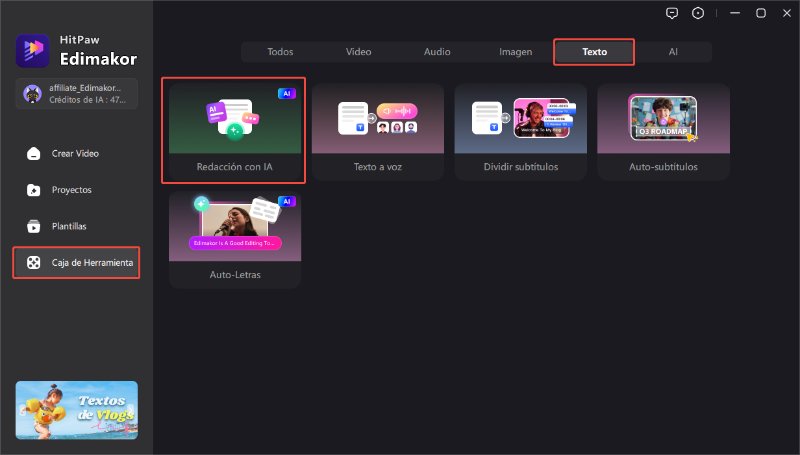Click the Dividir subtítulos label

520,167
